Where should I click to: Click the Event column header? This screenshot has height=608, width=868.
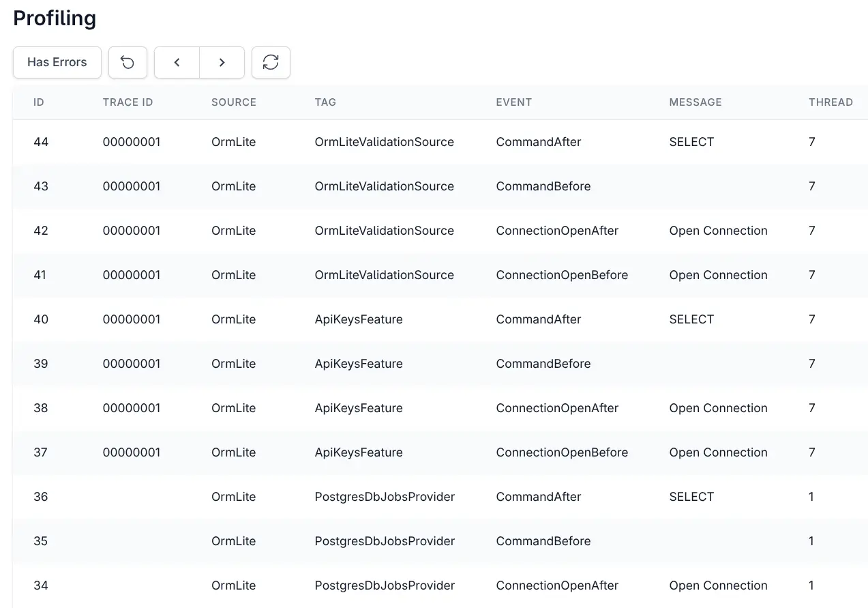pos(513,102)
